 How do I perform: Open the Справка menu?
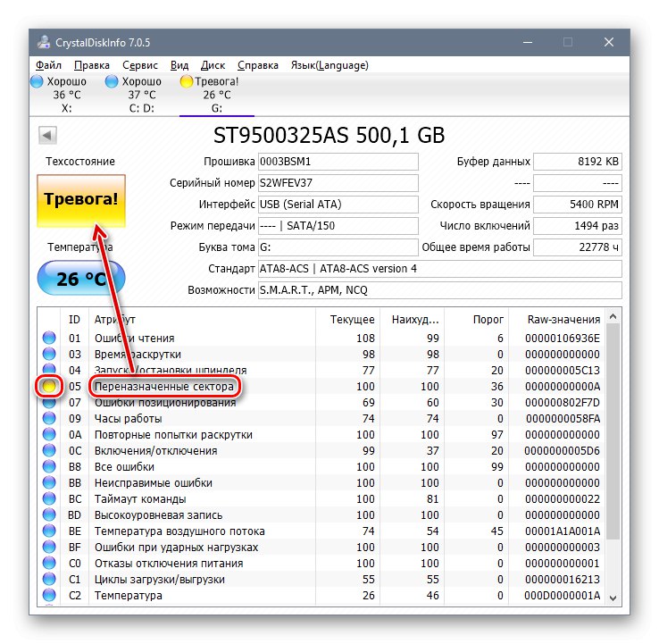coord(258,65)
